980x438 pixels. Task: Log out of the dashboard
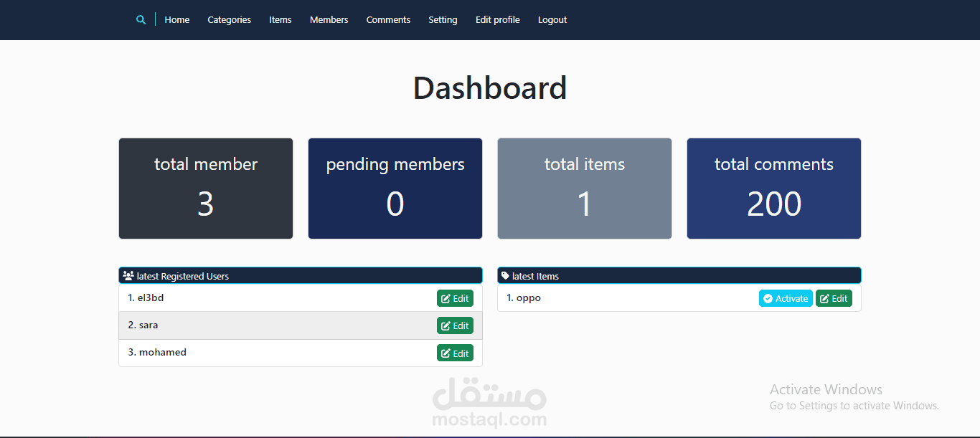(x=552, y=19)
